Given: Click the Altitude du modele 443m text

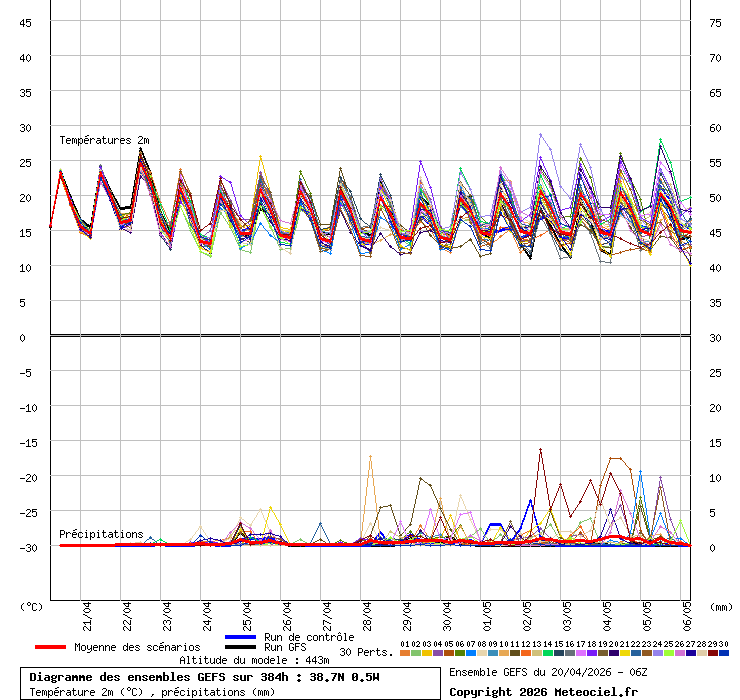Looking at the screenshot, I should [254, 660].
